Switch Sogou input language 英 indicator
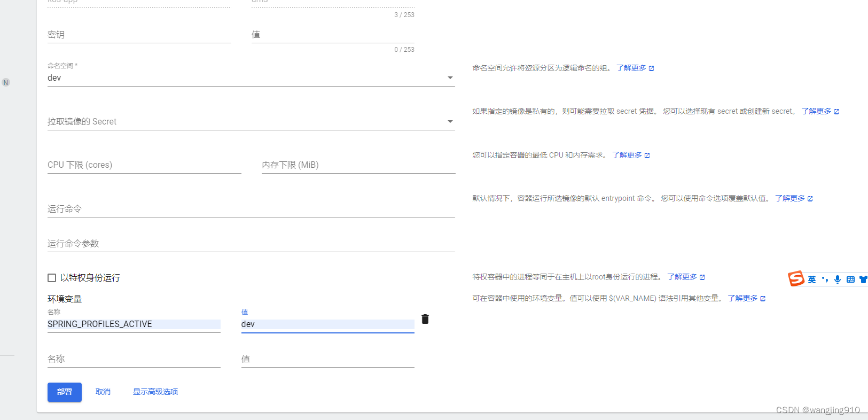Screen dimensions: 868x420 812,279
